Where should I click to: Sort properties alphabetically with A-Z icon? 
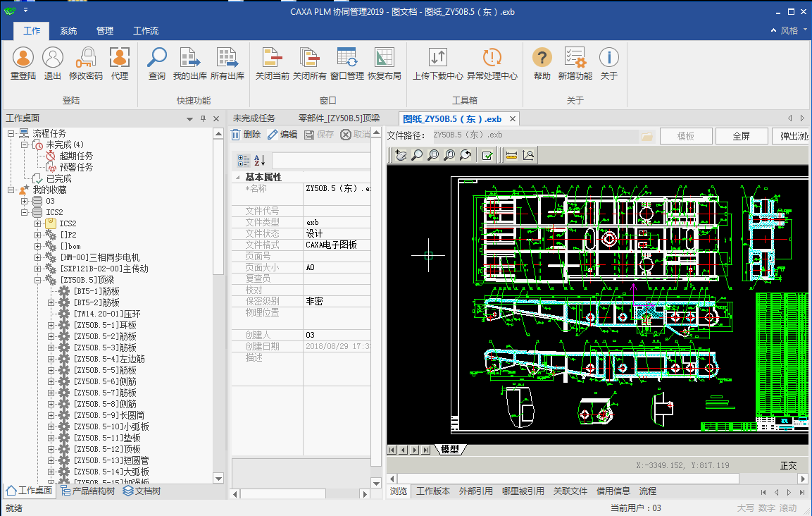point(259,161)
